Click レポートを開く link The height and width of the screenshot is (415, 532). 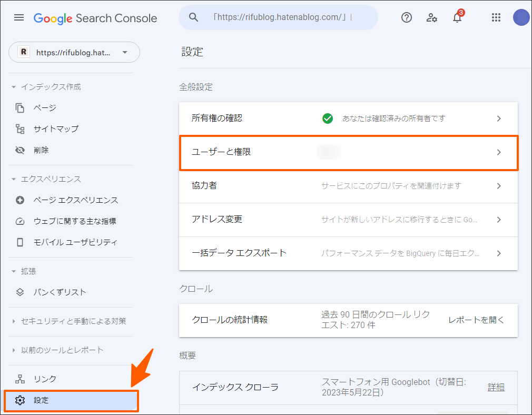pyautogui.click(x=476, y=320)
